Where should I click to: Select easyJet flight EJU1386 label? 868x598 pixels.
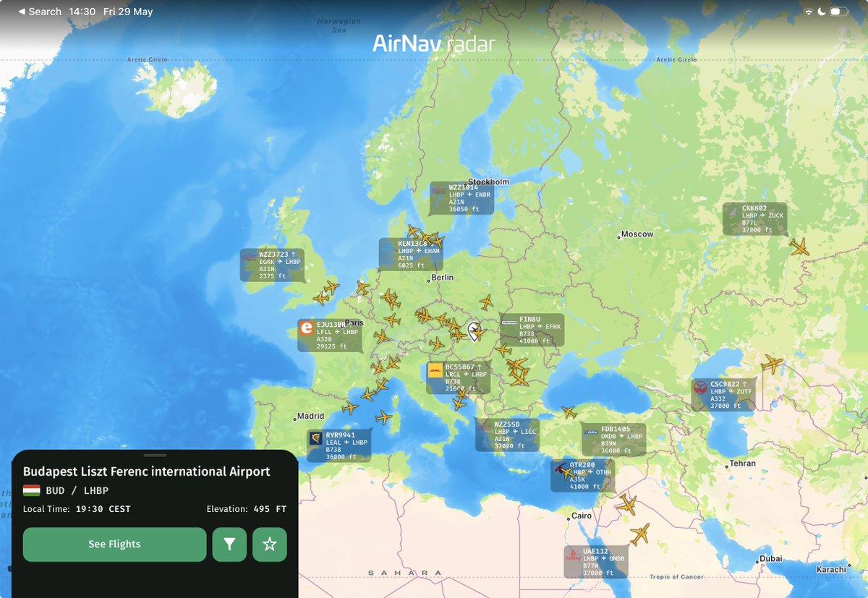330,336
